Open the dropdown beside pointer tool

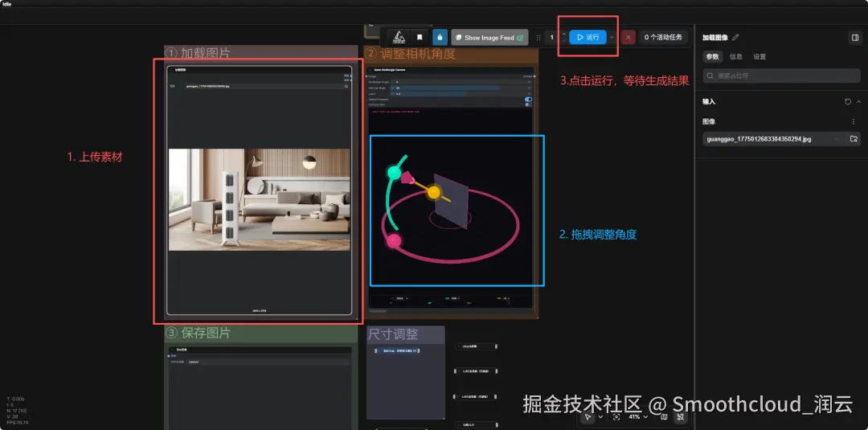[x=600, y=416]
